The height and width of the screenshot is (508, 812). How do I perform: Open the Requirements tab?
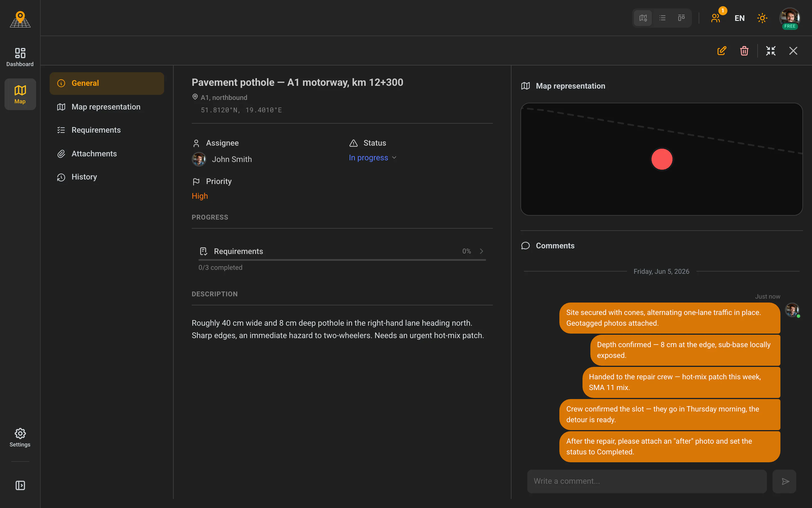(x=107, y=130)
